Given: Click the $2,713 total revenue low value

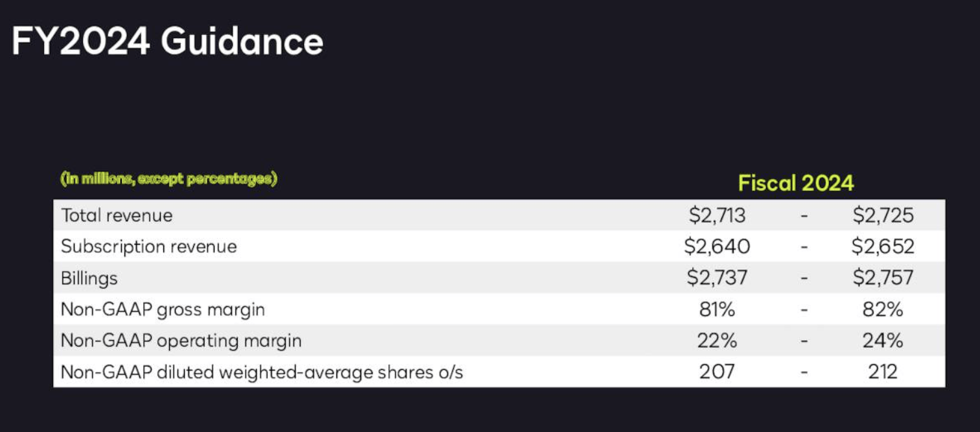Looking at the screenshot, I should 717,215.
